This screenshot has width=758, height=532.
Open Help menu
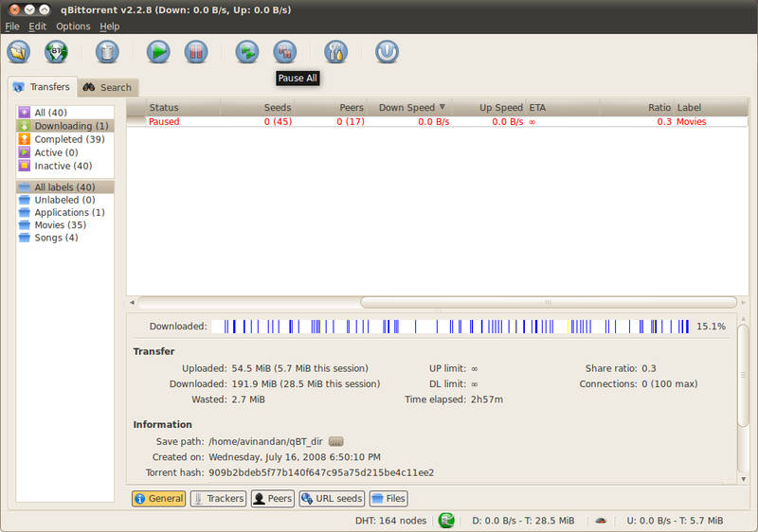pos(110,27)
